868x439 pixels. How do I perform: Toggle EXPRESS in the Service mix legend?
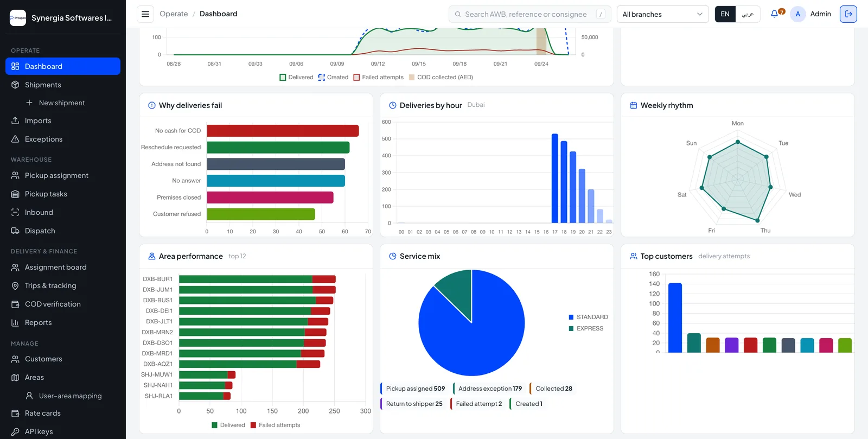point(586,328)
